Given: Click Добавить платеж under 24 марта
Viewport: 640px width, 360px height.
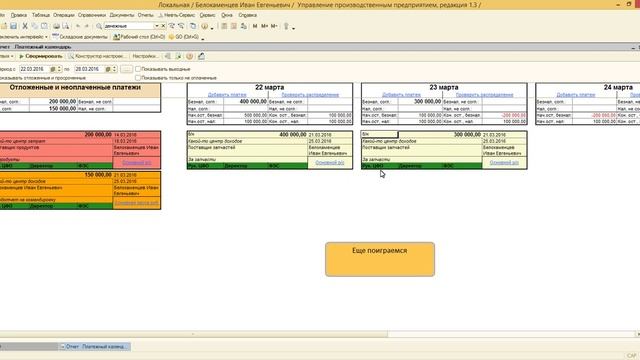Looking at the screenshot, I should pyautogui.click(x=576, y=95).
